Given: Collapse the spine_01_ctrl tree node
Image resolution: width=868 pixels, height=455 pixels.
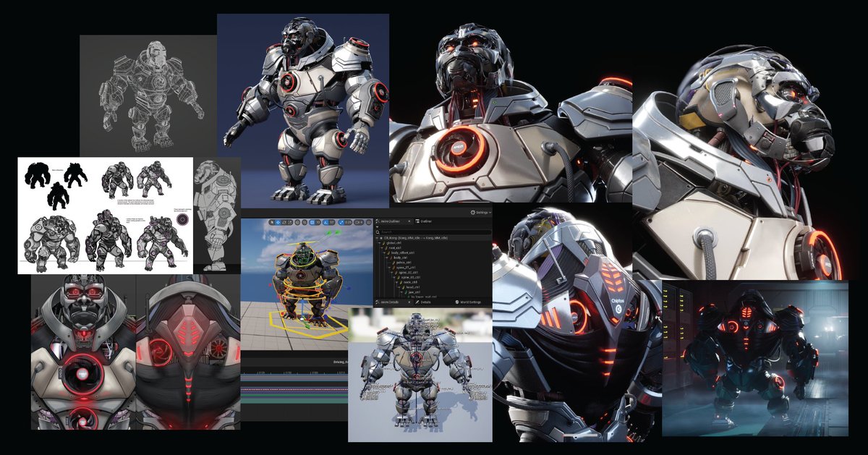Looking at the screenshot, I should 390,268.
